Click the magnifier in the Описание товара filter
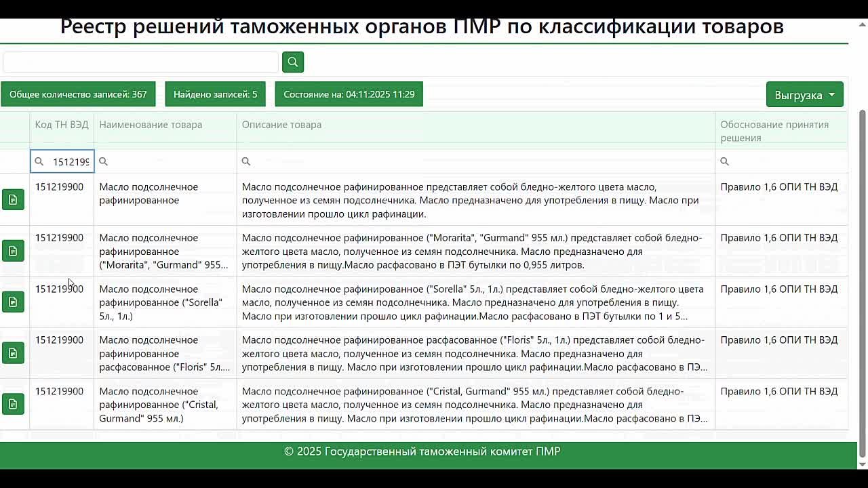Screen dimensions: 868x488 coord(245,161)
